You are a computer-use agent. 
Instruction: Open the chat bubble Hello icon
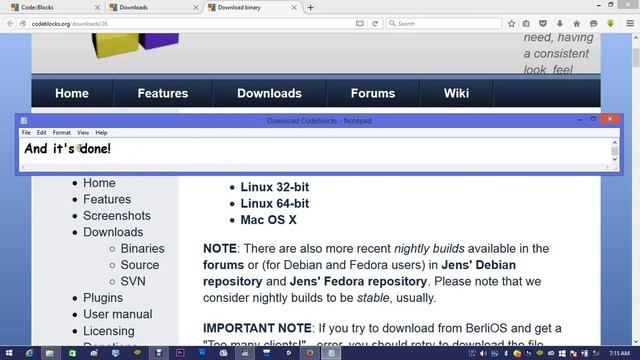tap(593, 24)
